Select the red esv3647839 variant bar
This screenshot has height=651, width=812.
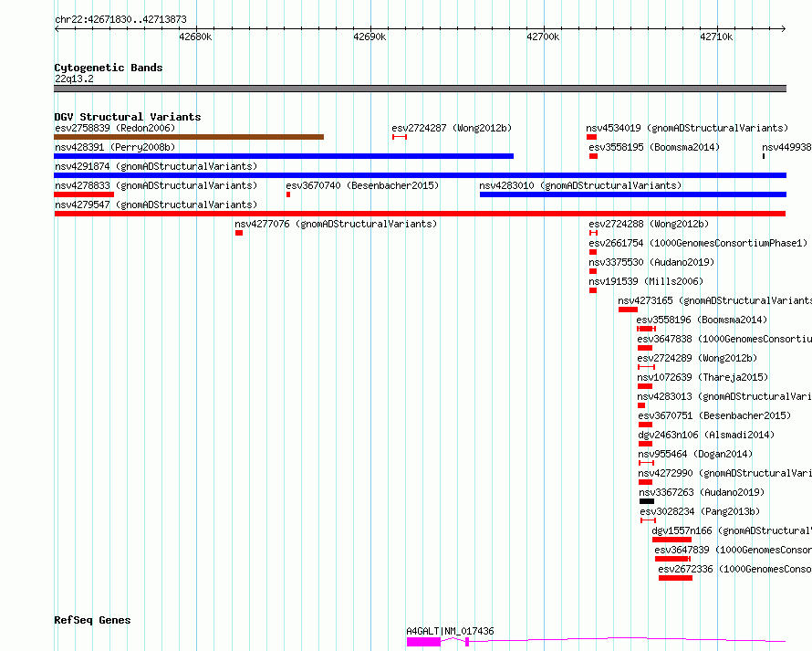672,559
